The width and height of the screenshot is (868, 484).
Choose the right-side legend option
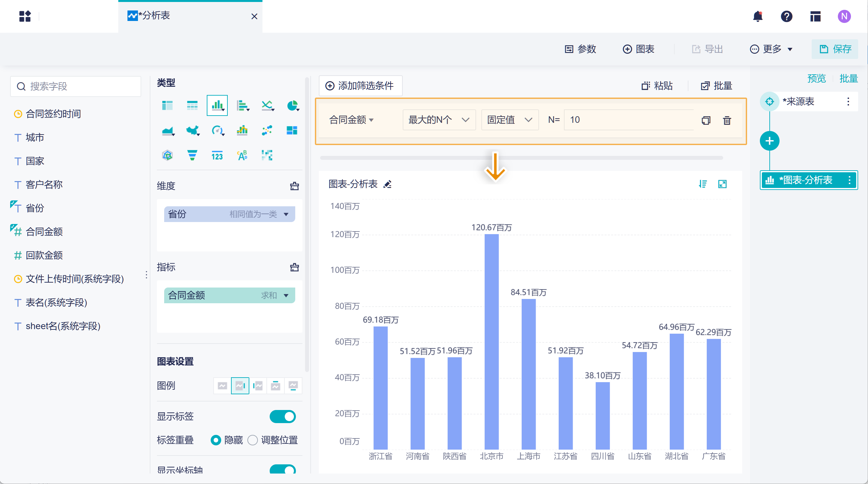240,386
